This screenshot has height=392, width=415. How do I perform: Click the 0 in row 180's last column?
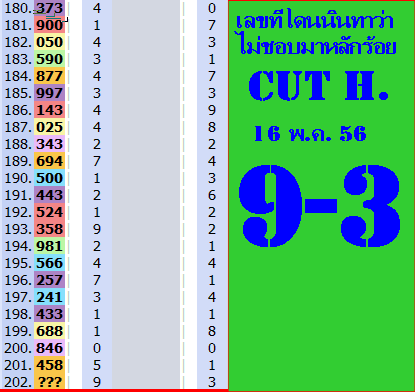point(212,8)
